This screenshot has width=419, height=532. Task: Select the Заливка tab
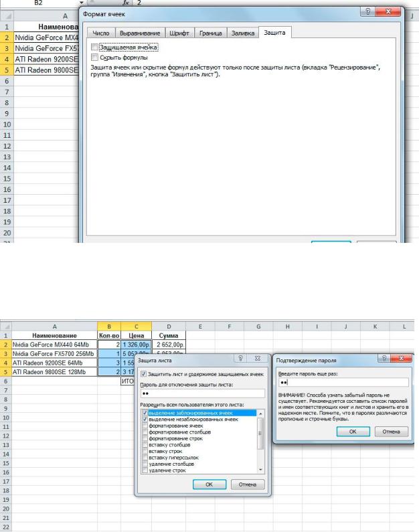(243, 33)
